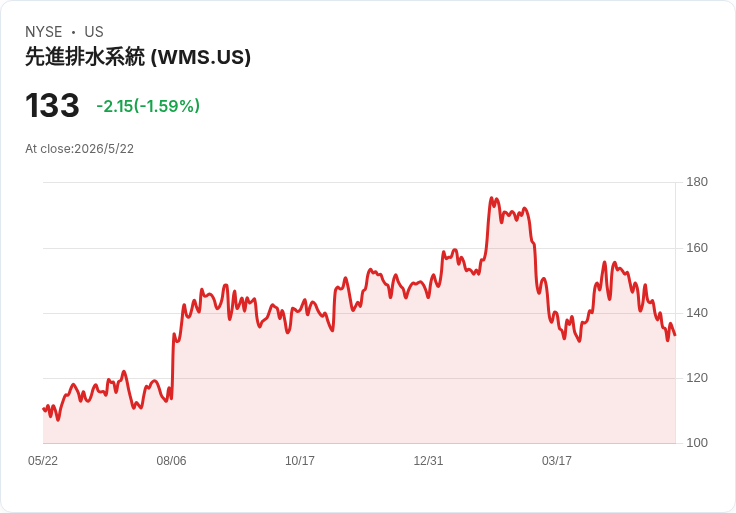Click the current price 133

coord(52,106)
